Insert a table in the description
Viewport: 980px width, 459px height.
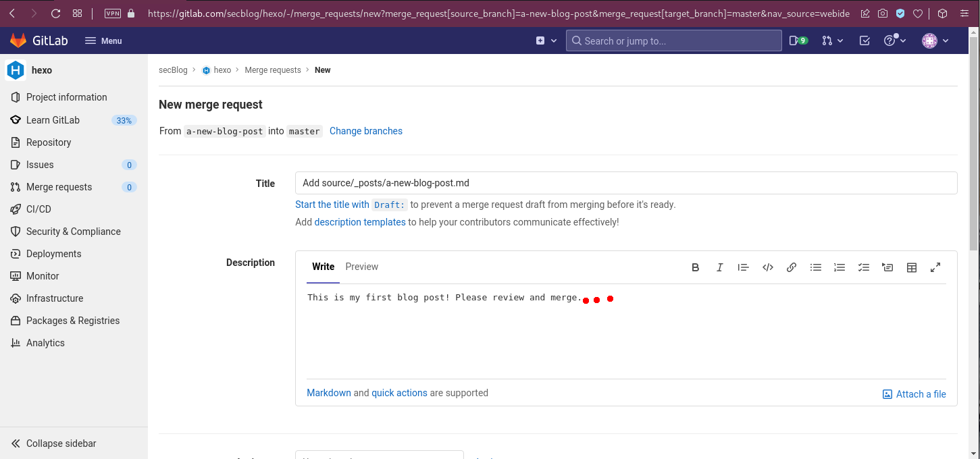[911, 267]
